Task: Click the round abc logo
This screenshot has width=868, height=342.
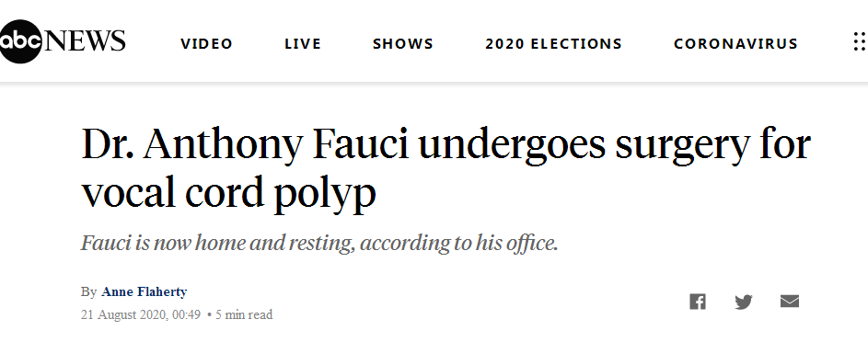Action: pyautogui.click(x=19, y=42)
